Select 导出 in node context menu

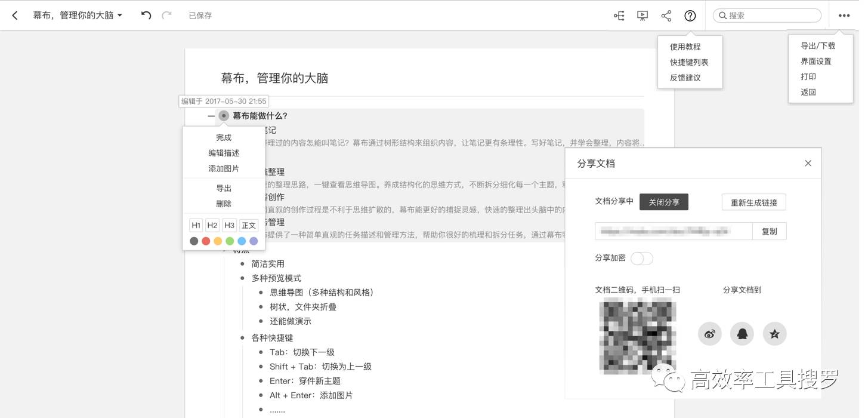click(224, 188)
